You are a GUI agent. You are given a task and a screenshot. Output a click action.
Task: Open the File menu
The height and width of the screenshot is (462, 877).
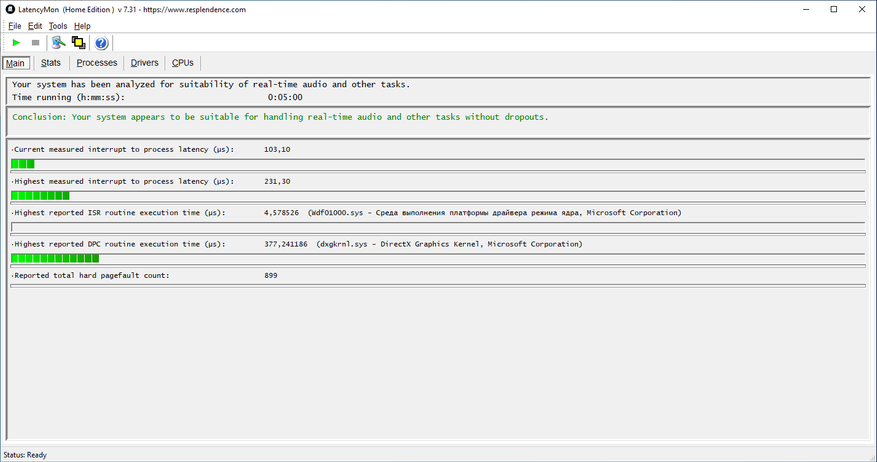click(15, 26)
